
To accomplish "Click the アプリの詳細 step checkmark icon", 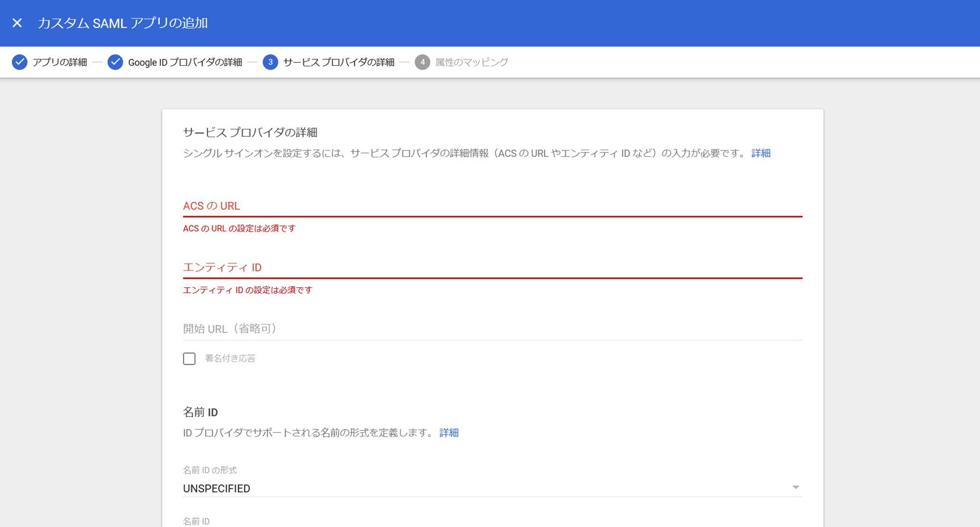I will coord(20,62).
